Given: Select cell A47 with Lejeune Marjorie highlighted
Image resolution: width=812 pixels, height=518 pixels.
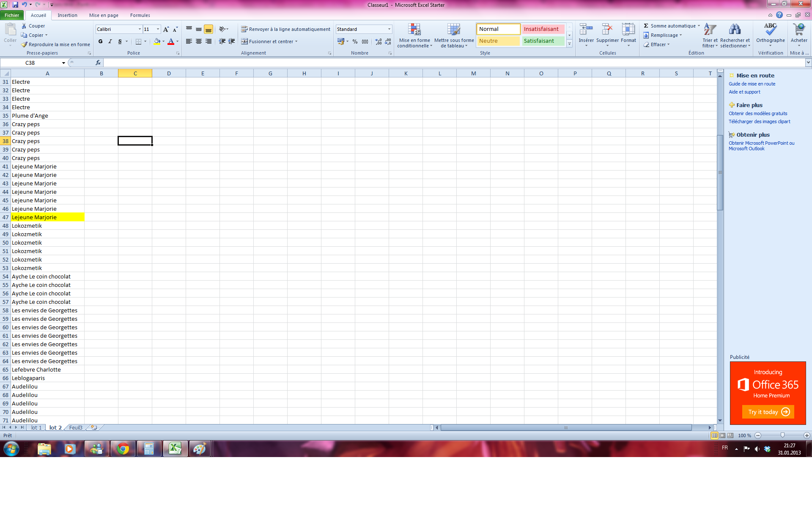Looking at the screenshot, I should pos(47,217).
